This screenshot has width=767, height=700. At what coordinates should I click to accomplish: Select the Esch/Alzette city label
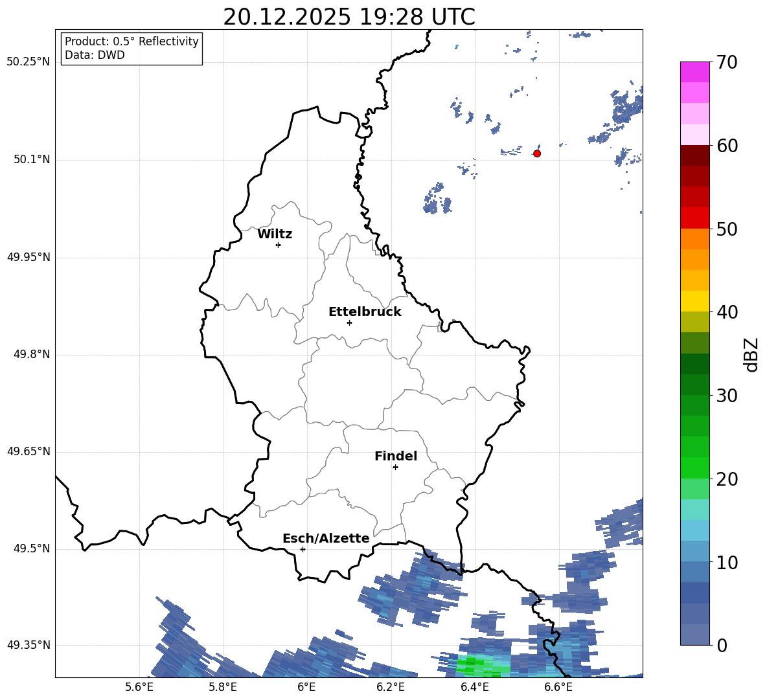click(x=326, y=538)
